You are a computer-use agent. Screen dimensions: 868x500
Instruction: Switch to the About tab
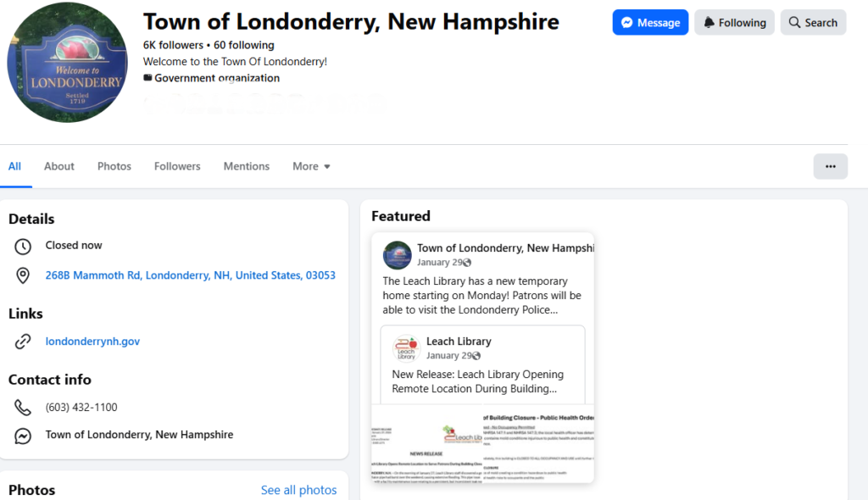(x=59, y=166)
